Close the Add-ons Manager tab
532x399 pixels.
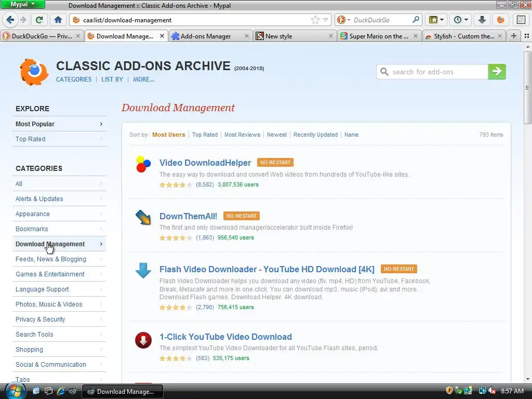(x=247, y=36)
